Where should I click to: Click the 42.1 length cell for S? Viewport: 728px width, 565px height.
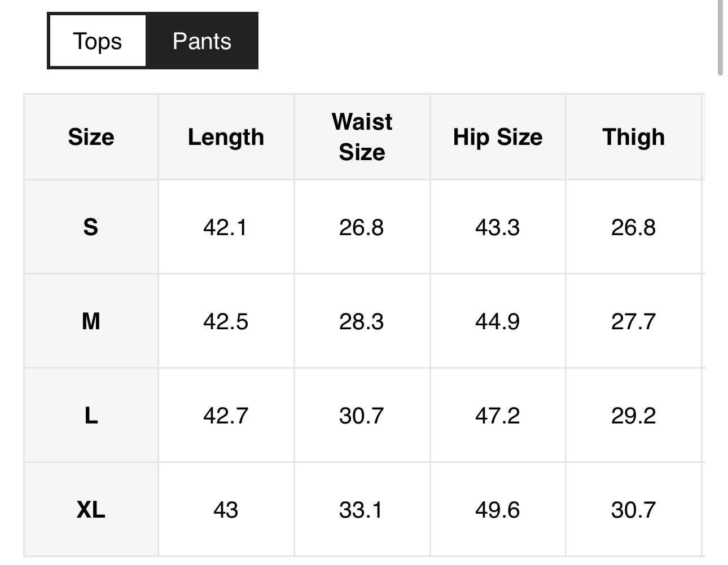tap(226, 227)
